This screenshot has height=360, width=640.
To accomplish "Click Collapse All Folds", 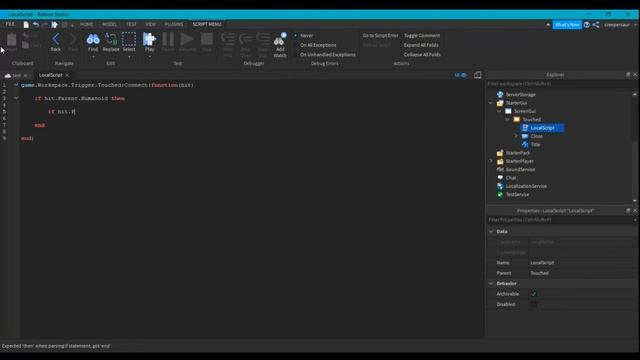I will (422, 54).
